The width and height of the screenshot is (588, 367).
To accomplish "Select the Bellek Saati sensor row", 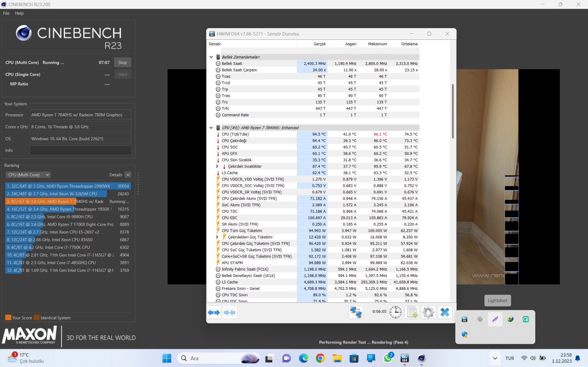I will tap(317, 64).
